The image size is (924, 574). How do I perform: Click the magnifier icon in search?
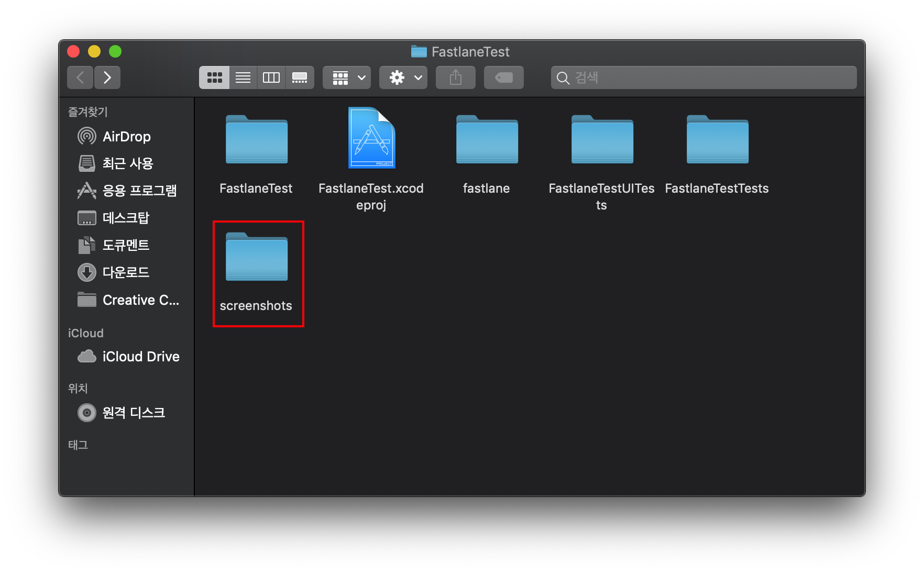(x=563, y=78)
